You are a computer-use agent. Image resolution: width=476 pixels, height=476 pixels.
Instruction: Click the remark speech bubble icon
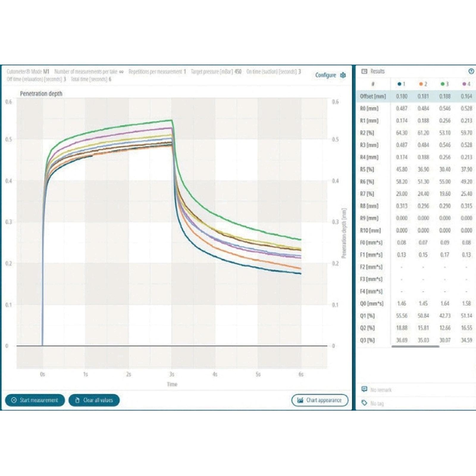tap(364, 389)
